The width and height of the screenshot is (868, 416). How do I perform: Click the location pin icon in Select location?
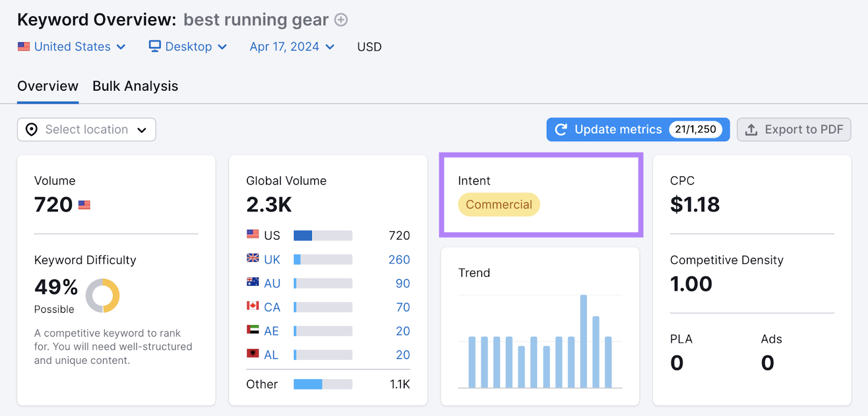point(31,130)
